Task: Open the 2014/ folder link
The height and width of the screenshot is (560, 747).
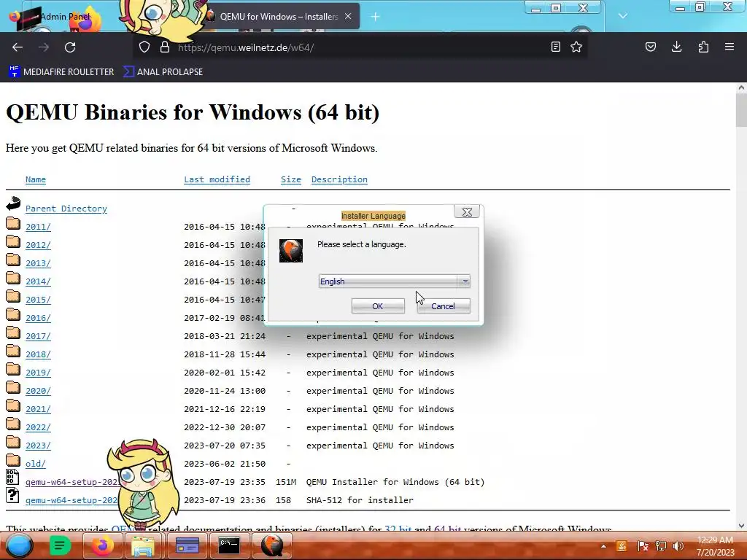Action: 38,281
